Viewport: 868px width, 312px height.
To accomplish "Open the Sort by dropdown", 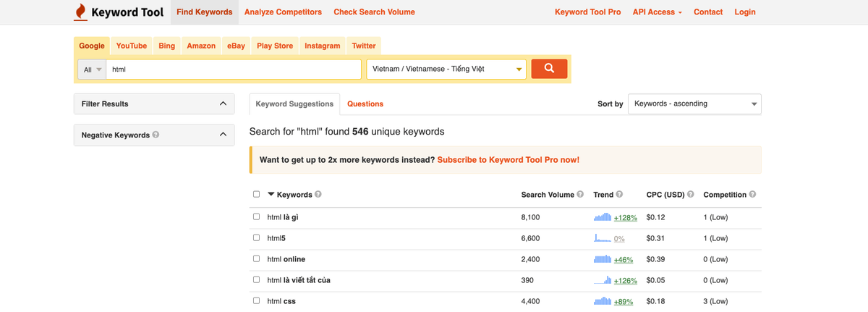I will pos(694,104).
